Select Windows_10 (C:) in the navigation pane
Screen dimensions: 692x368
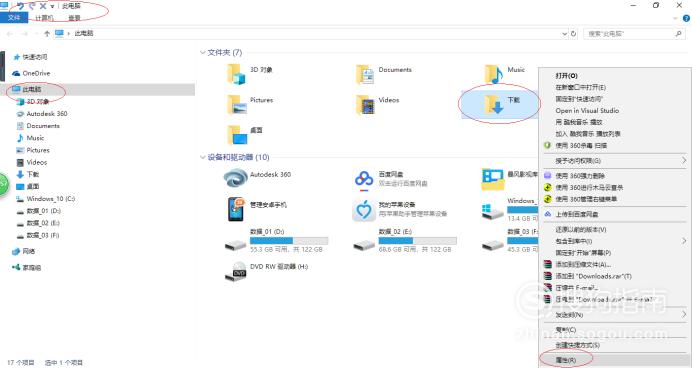click(x=51, y=199)
